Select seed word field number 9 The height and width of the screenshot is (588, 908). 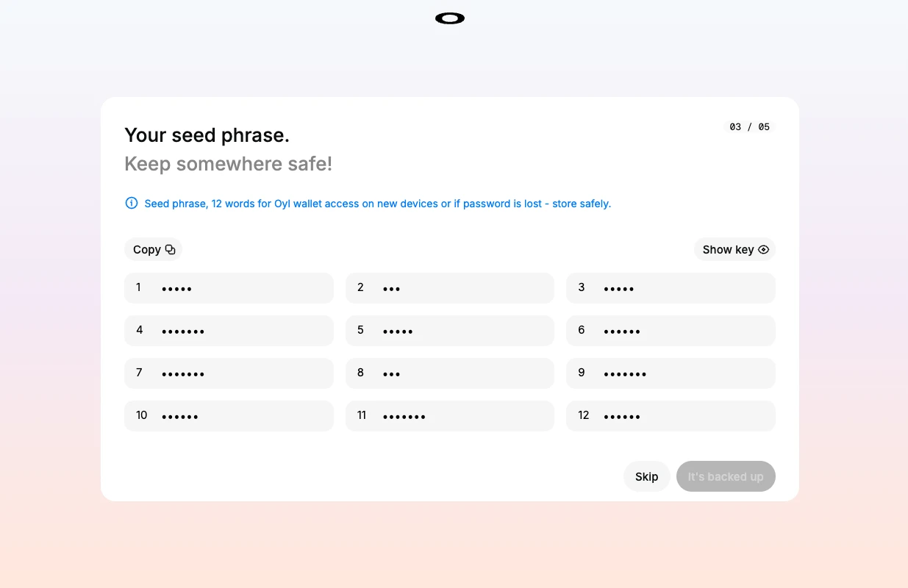671,373
